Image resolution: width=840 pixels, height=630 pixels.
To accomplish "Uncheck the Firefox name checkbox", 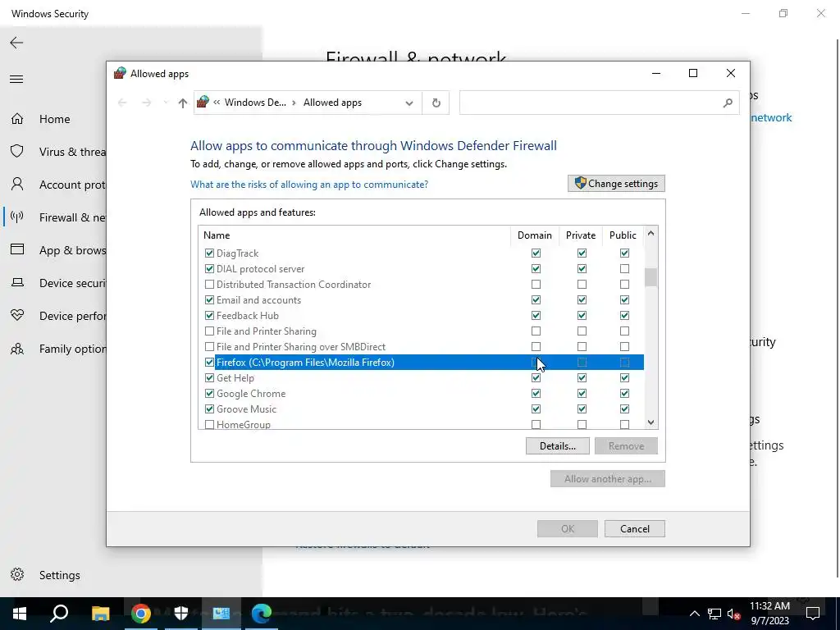I will point(209,362).
